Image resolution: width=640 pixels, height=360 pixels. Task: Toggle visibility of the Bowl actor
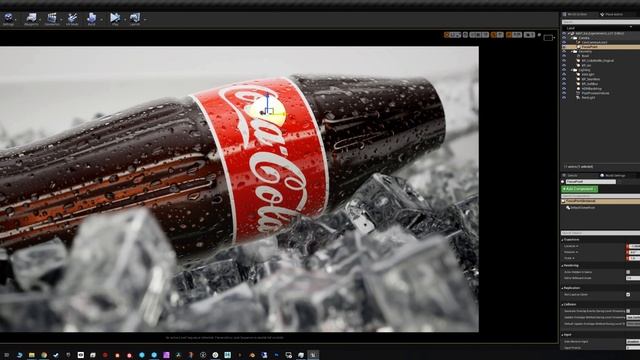(564, 56)
